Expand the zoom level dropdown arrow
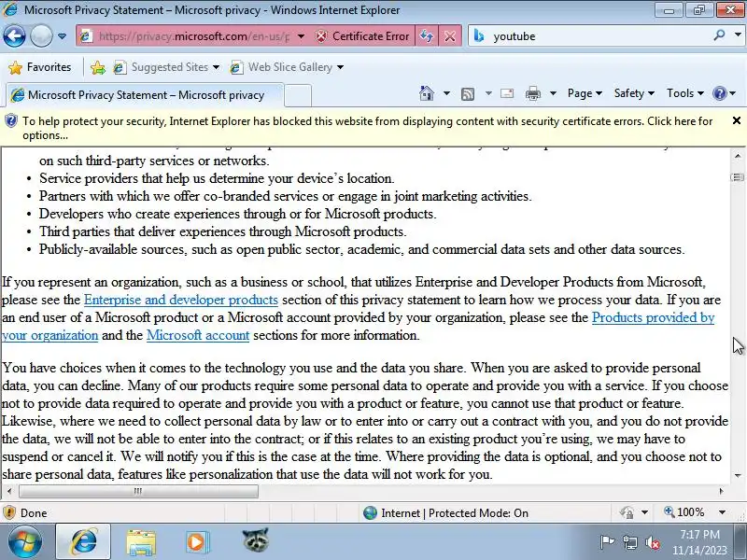747x560 pixels. (x=722, y=512)
